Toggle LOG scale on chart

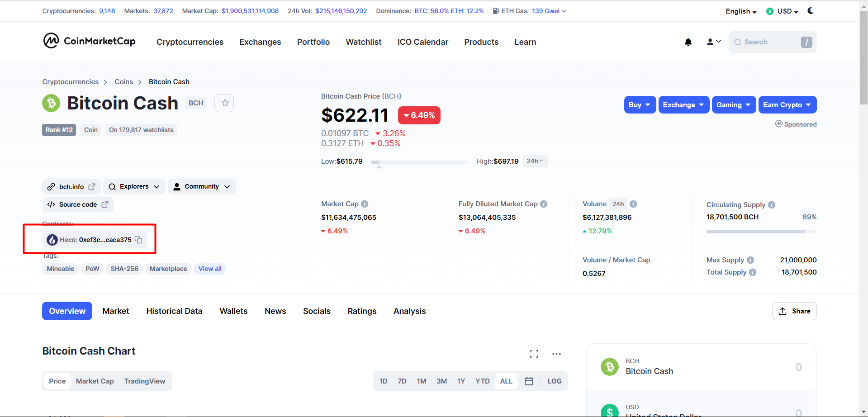(x=555, y=381)
